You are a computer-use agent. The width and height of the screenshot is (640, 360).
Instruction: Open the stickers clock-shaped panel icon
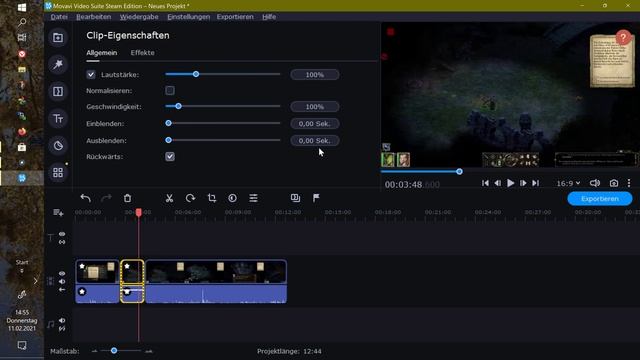pos(58,146)
